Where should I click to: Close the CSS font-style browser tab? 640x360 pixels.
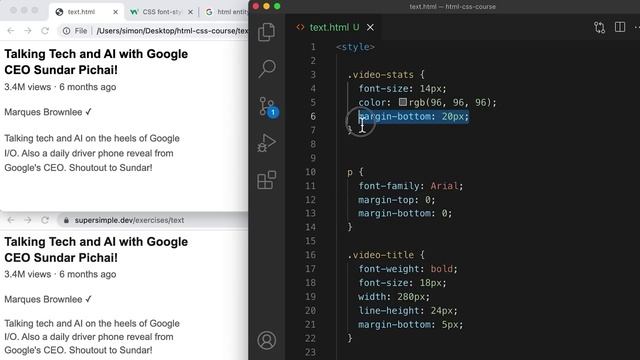pyautogui.click(x=190, y=12)
